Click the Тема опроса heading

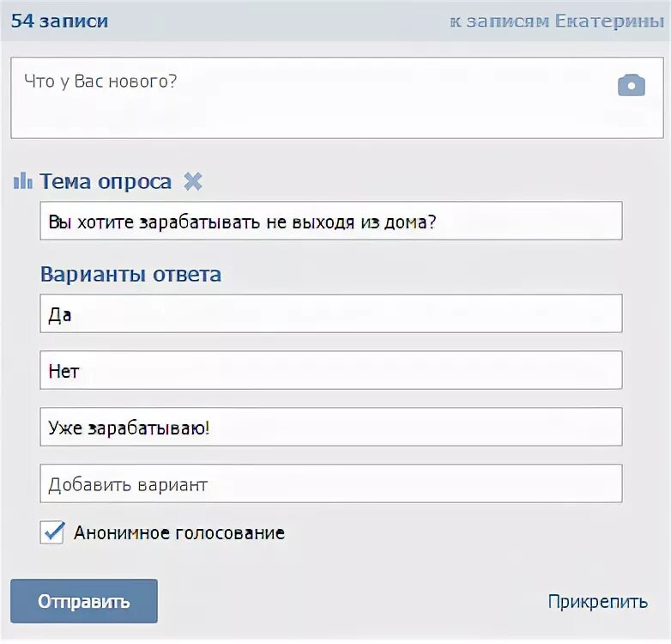[106, 181]
